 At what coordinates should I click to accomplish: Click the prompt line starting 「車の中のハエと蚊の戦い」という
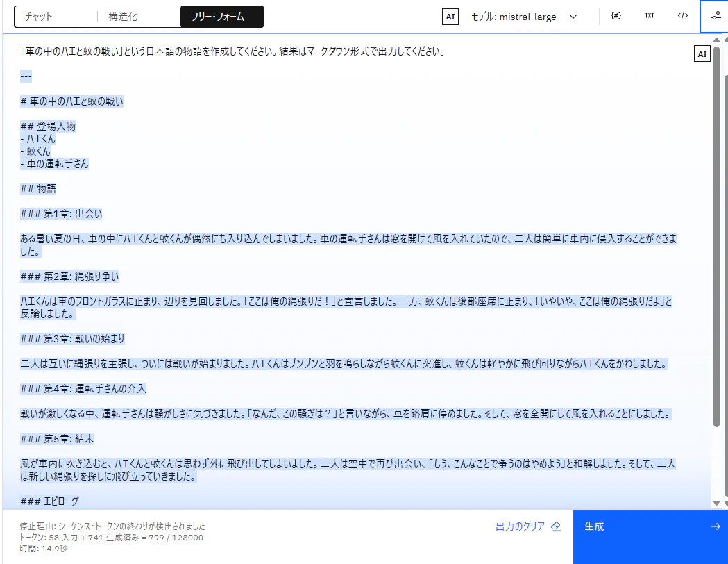coord(232,51)
